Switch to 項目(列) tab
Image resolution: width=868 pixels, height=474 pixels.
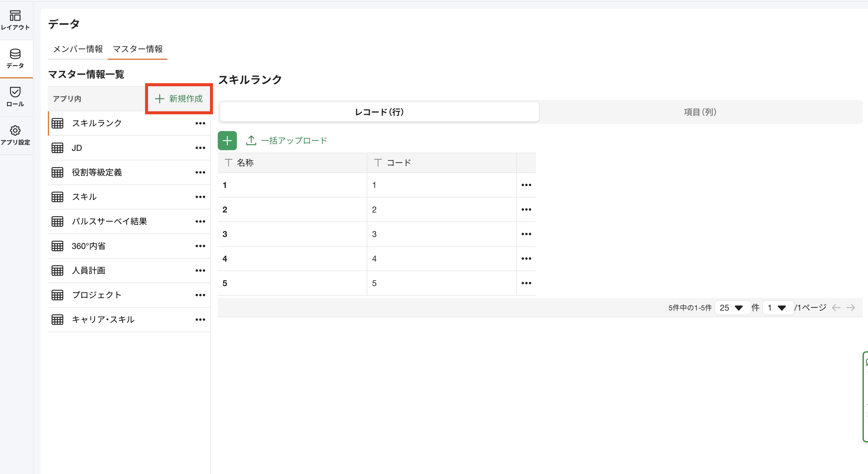[700, 112]
